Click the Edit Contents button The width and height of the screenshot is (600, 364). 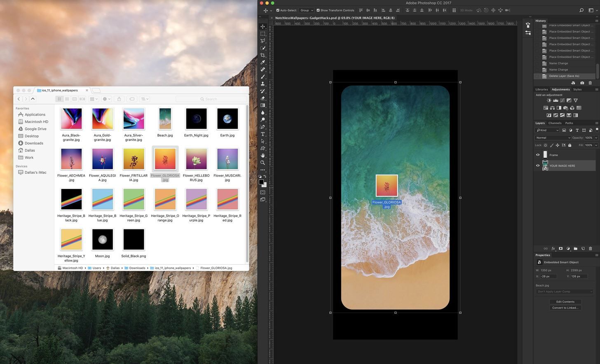coord(565,301)
